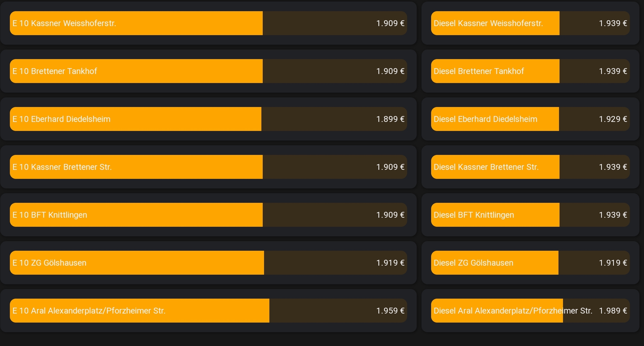
Task: Select the E 10 BFT Knittlingen bar
Action: click(x=208, y=215)
